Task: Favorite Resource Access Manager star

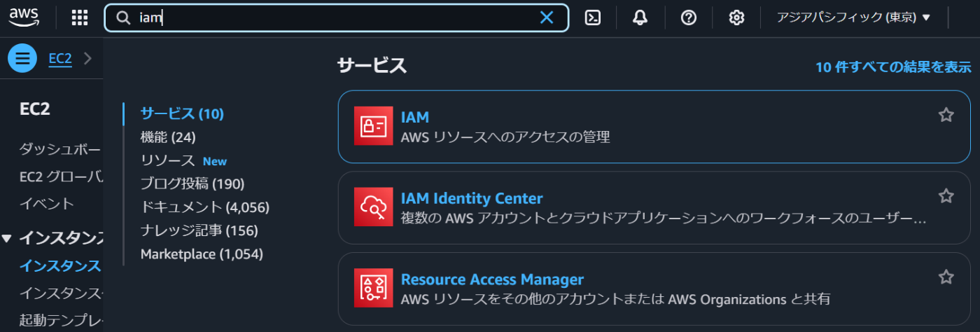Action: point(946,277)
